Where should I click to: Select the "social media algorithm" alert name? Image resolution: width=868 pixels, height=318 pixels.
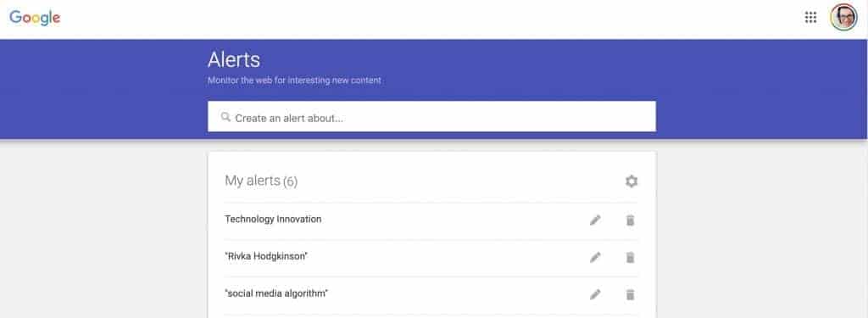point(276,293)
